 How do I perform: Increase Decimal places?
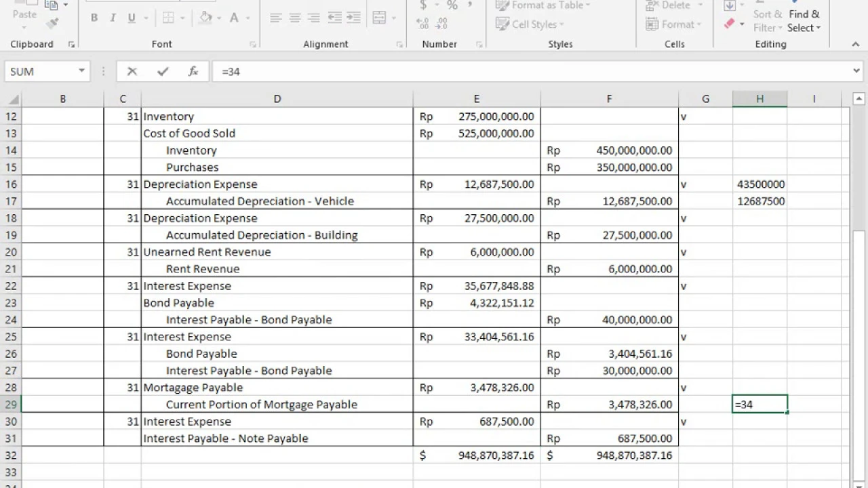(x=423, y=24)
